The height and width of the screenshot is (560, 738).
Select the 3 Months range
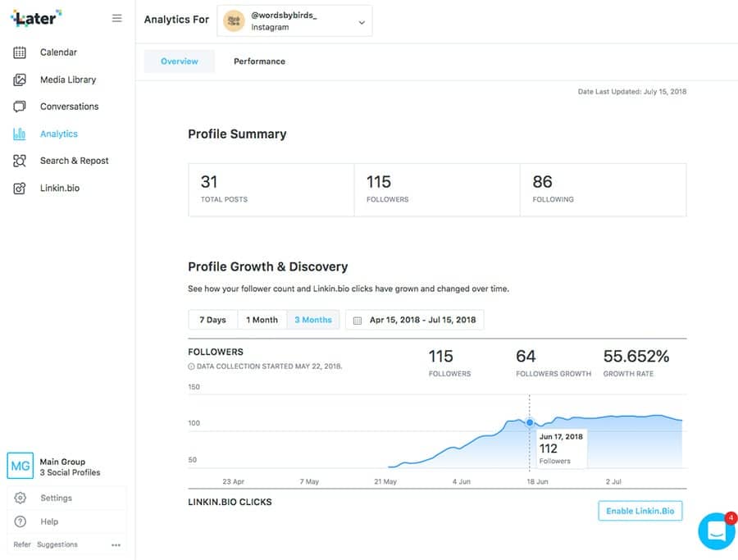(313, 320)
